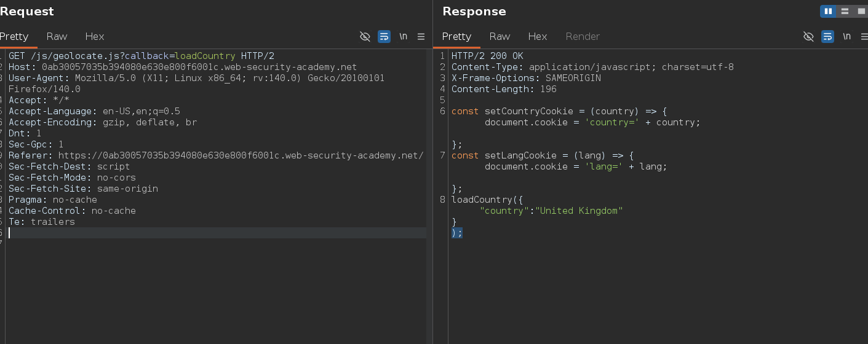Click the Accept: */* header line
The image size is (868, 344).
pos(39,100)
